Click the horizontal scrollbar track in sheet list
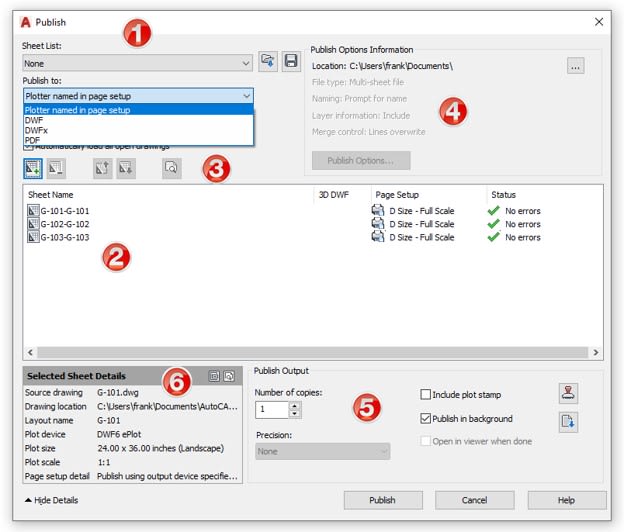The width and height of the screenshot is (624, 532). [312, 352]
